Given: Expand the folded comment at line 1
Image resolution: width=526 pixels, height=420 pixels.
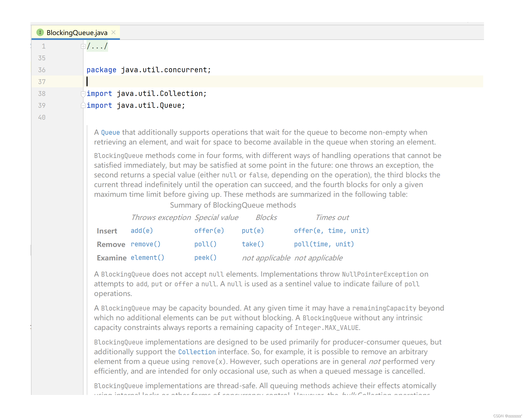Looking at the screenshot, I should [83, 46].
